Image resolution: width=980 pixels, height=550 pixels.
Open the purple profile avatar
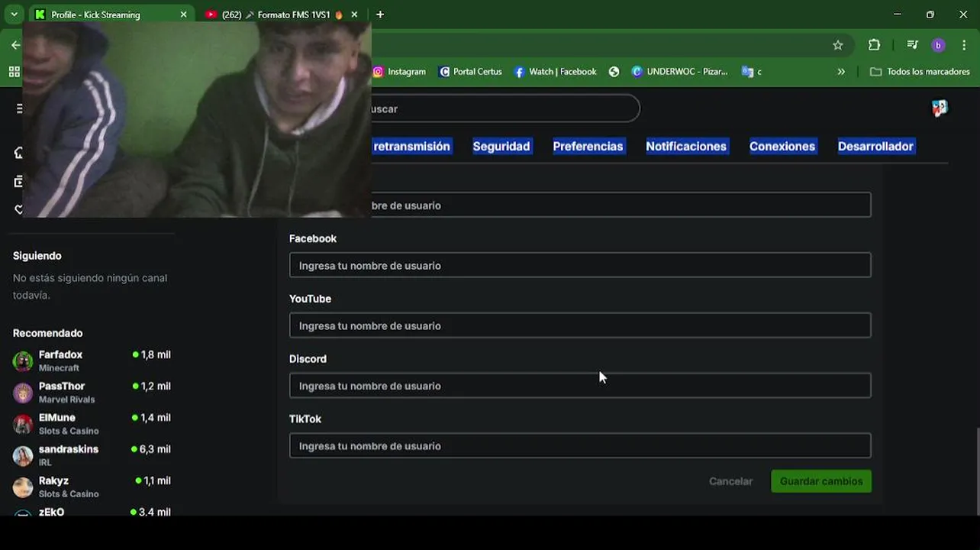(938, 45)
